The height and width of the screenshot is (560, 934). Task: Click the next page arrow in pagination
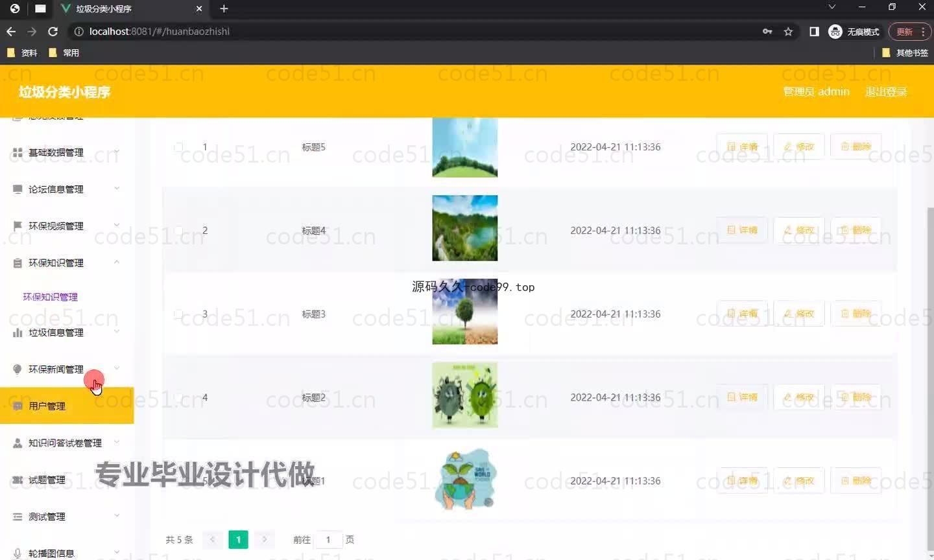pyautogui.click(x=264, y=539)
